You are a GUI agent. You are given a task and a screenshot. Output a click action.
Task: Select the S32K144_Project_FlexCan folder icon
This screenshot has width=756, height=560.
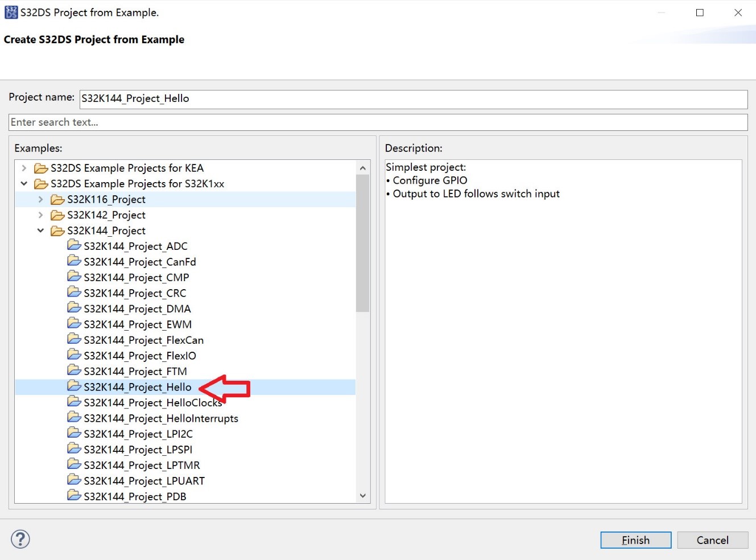74,339
